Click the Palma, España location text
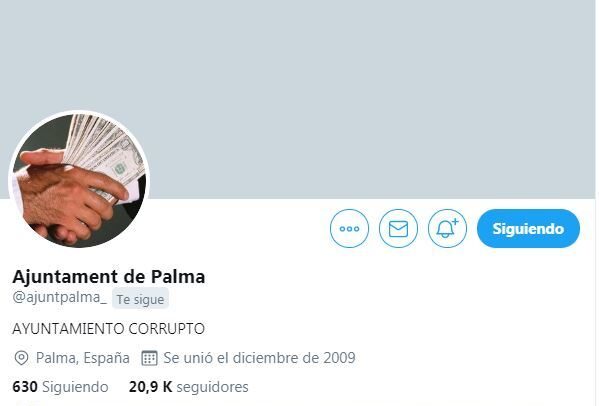This screenshot has width=599, height=406. coord(83,358)
